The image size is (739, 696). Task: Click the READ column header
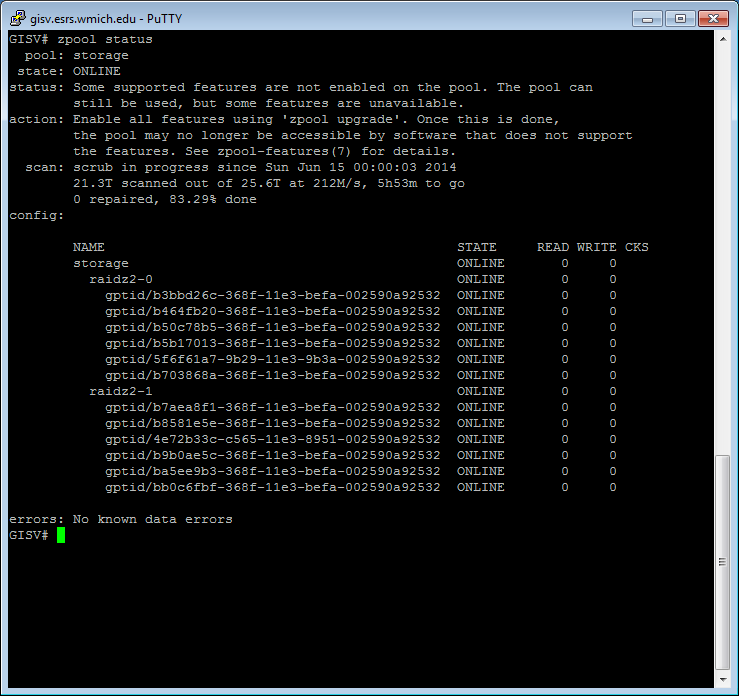click(553, 247)
